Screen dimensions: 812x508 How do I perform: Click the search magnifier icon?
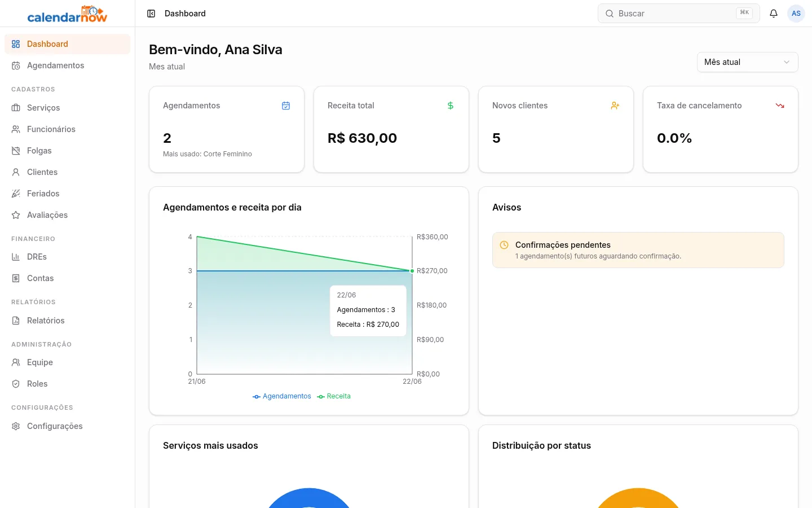pos(610,14)
